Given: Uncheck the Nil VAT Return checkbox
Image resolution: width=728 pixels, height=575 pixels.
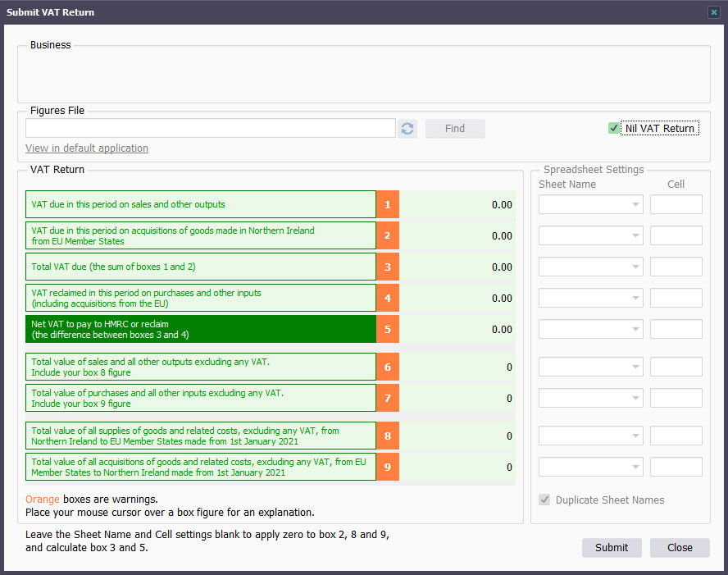Looking at the screenshot, I should [x=614, y=128].
